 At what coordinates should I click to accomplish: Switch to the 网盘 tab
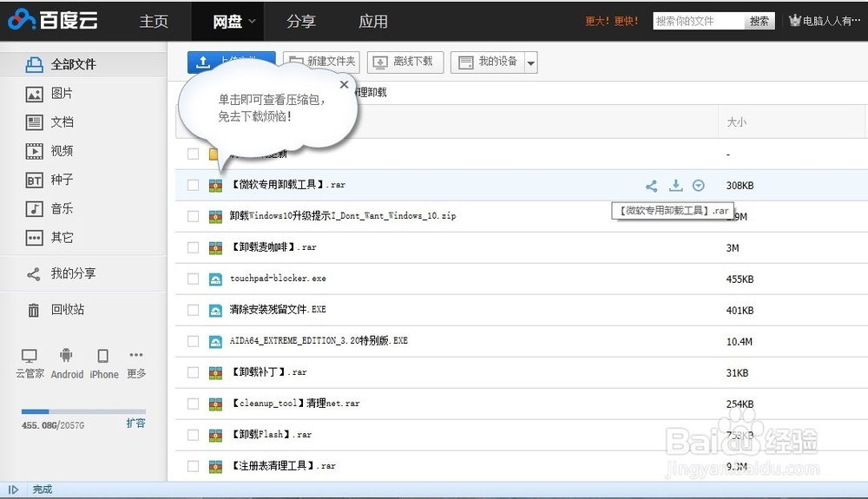tap(227, 21)
